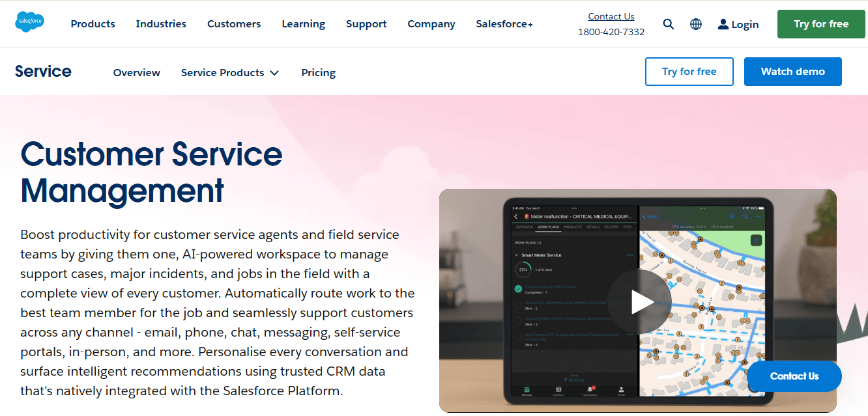Open the Learning menu
868x416 pixels.
(304, 24)
